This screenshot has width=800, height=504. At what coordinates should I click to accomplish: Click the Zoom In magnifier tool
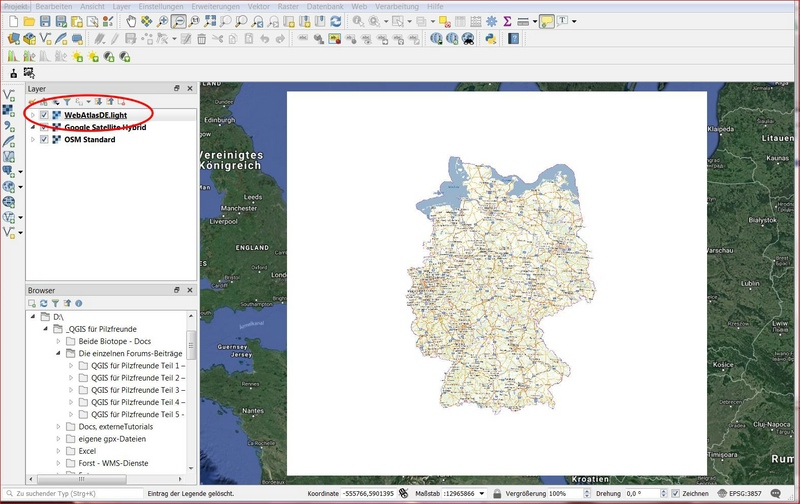click(x=163, y=21)
